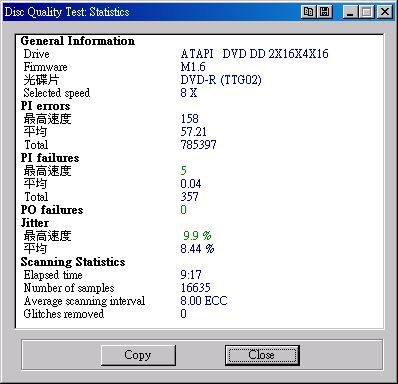Click the 'PO failures' heading
Image resolution: width=398 pixels, height=384 pixels.
[52, 210]
